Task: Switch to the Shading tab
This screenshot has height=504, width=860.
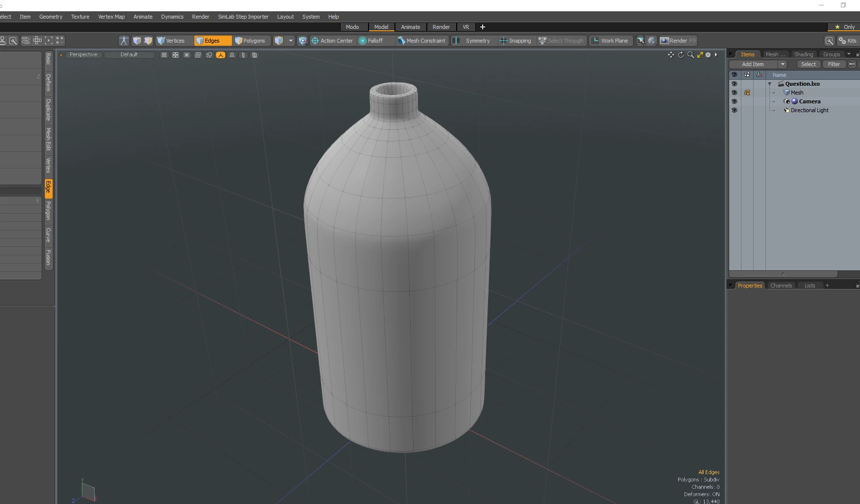Action: [x=803, y=54]
